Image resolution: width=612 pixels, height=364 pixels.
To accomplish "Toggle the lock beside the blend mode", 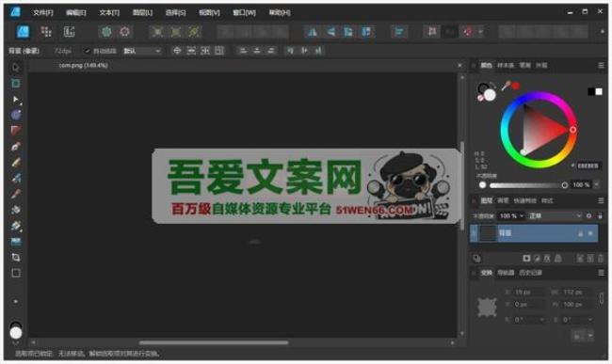I will pyautogui.click(x=600, y=215).
